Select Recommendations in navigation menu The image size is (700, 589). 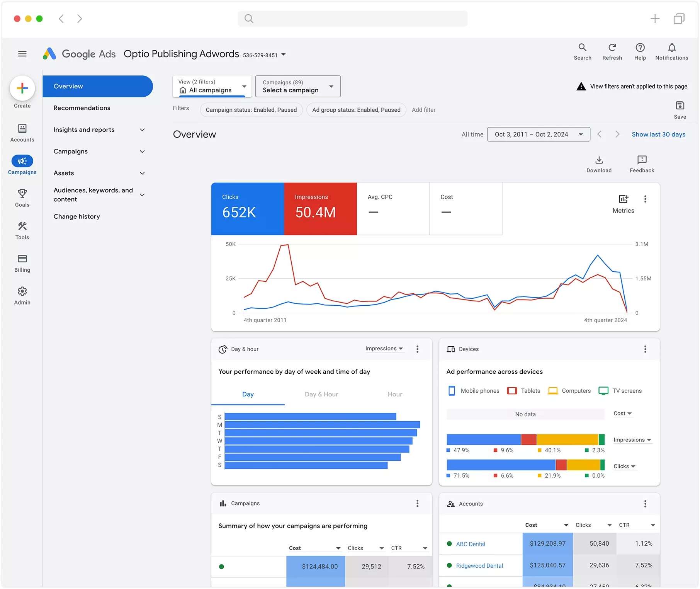point(82,108)
